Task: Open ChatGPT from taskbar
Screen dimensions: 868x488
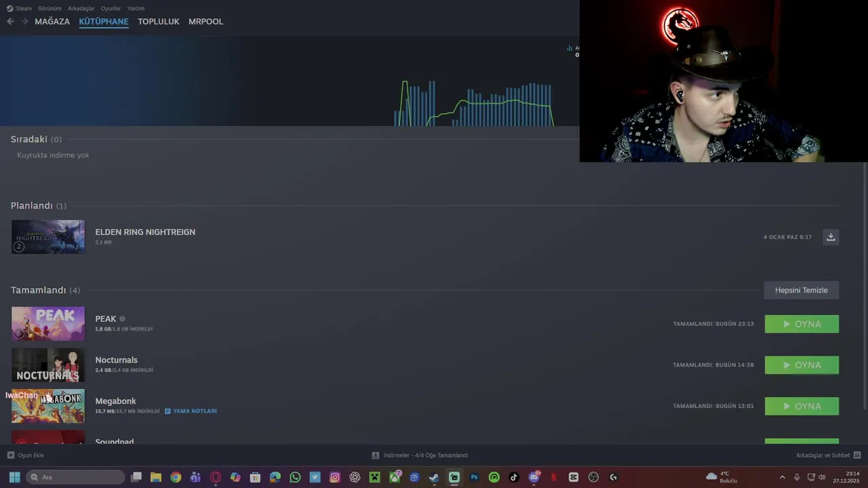Action: point(355,477)
